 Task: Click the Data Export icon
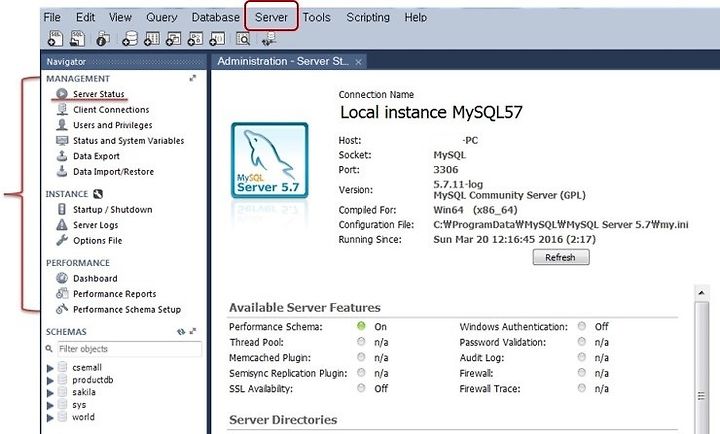click(62, 156)
